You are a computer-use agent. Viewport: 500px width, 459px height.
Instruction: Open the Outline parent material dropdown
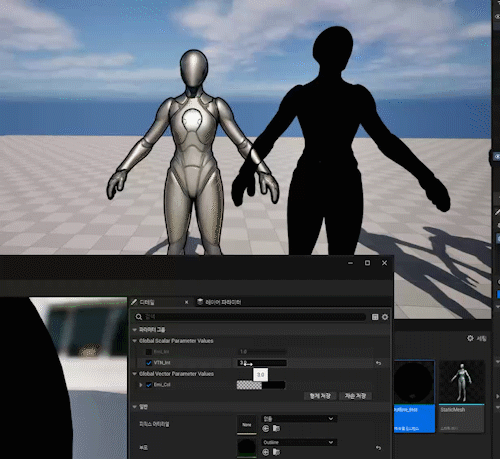(x=299, y=442)
